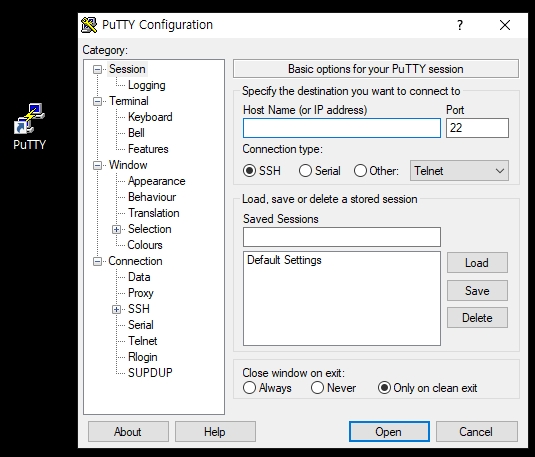535x457 pixels.
Task: Collapse the Session tree node
Action: 98,69
